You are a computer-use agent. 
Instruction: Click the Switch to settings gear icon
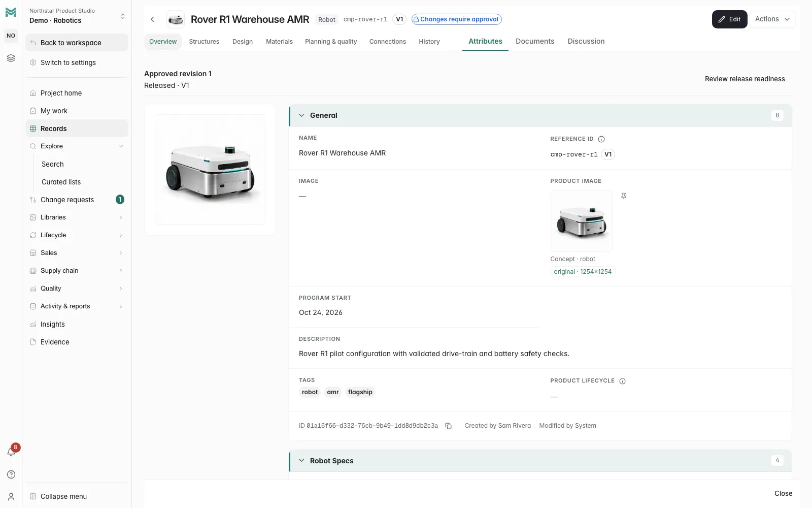click(33, 62)
